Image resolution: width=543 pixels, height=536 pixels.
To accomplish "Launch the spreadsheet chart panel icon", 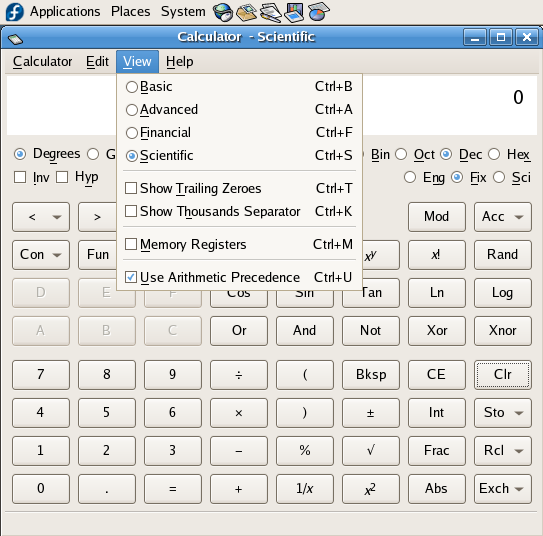I will pyautogui.click(x=318, y=12).
